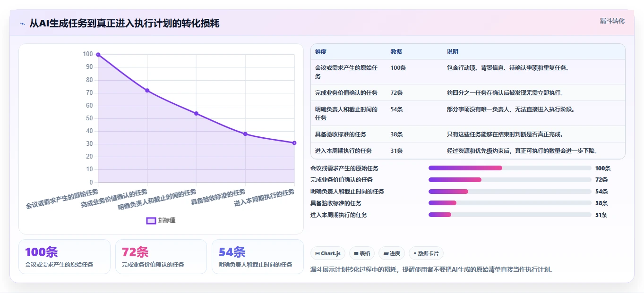Click progress bar for 明确负责人和截止时间的任务
The image size is (644, 293).
click(510, 192)
